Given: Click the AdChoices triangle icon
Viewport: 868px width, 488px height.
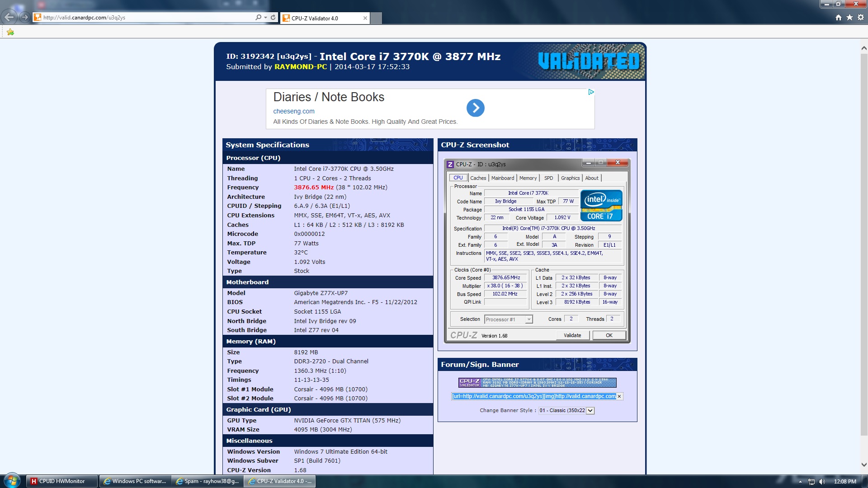Looking at the screenshot, I should click(x=591, y=92).
